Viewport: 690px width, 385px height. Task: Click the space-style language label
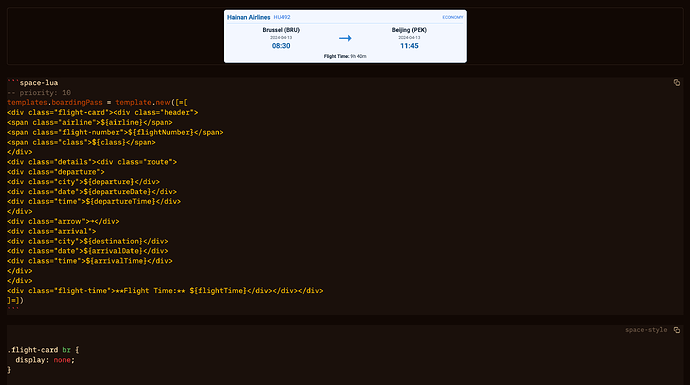[646, 330]
